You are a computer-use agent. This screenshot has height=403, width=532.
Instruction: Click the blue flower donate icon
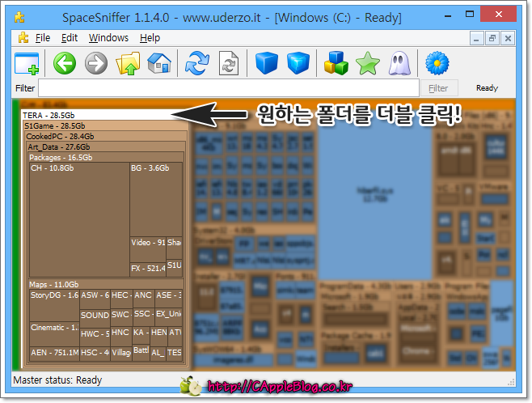pos(437,63)
